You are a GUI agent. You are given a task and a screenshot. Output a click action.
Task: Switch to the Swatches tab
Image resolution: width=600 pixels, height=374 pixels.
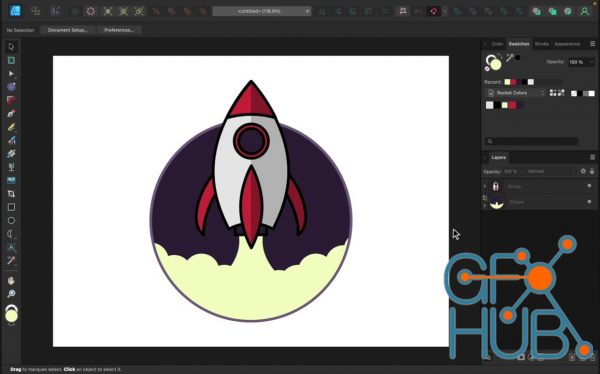coord(518,44)
